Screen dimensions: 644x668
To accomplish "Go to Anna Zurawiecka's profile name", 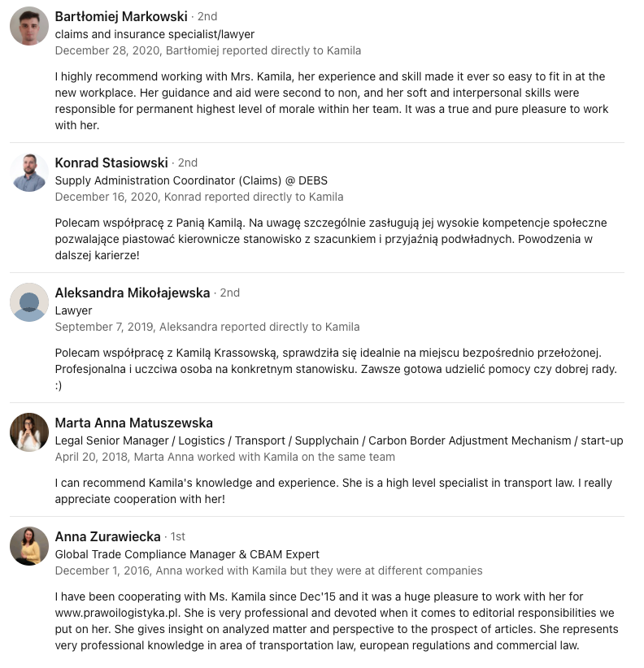I will tap(108, 536).
